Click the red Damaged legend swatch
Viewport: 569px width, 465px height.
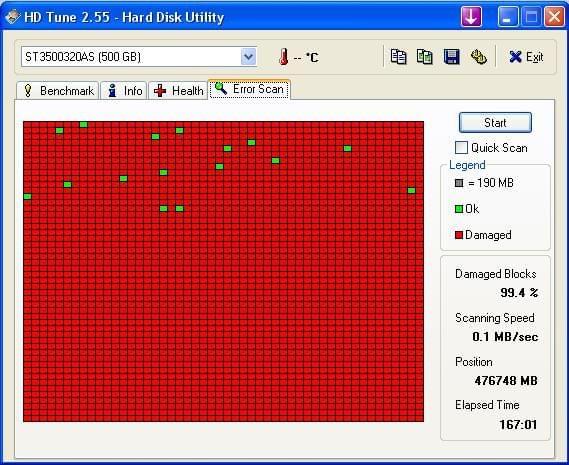459,235
